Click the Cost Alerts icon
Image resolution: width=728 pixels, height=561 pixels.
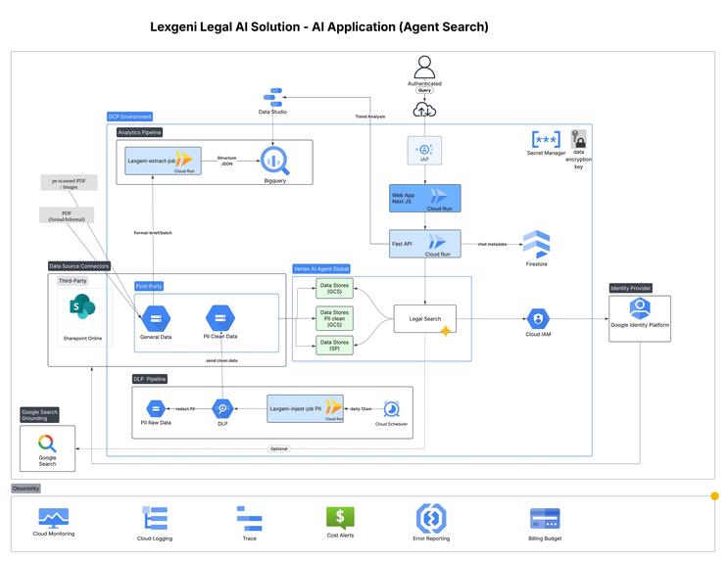pos(340,518)
